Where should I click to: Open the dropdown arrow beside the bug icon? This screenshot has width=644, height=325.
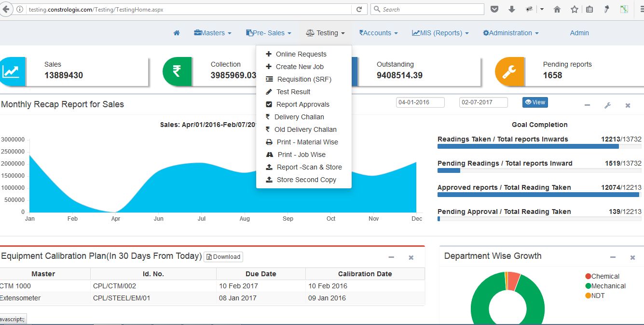tap(542, 9)
